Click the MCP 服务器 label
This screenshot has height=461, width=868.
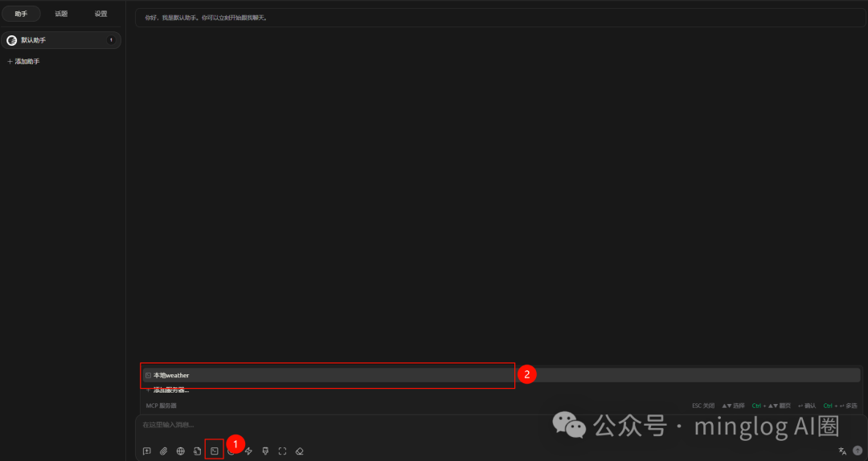tap(161, 406)
